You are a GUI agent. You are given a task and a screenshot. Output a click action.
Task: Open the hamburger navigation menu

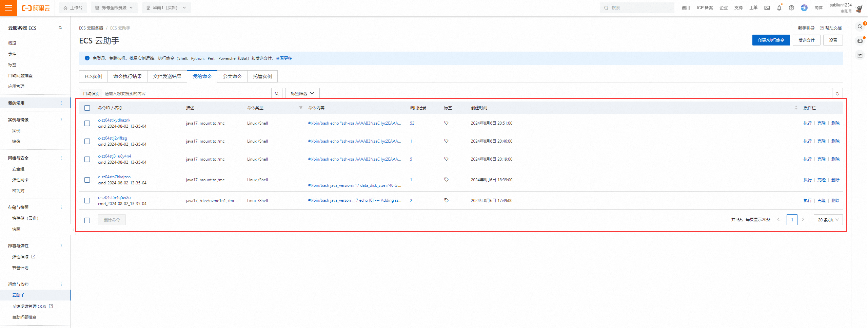[8, 8]
